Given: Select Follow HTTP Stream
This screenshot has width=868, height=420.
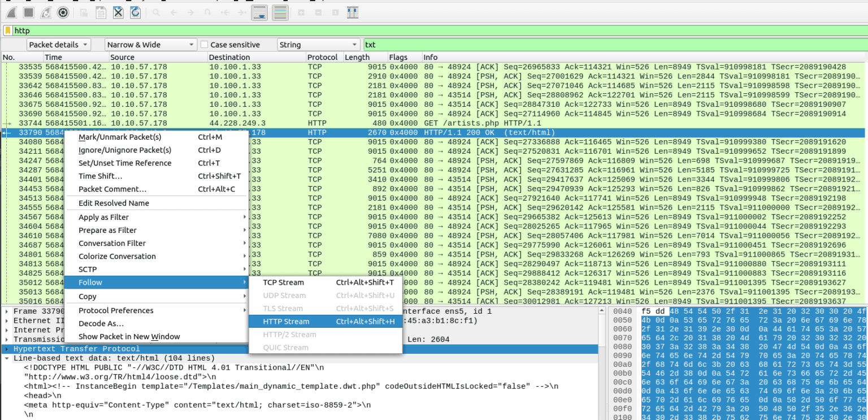Looking at the screenshot, I should (290, 321).
